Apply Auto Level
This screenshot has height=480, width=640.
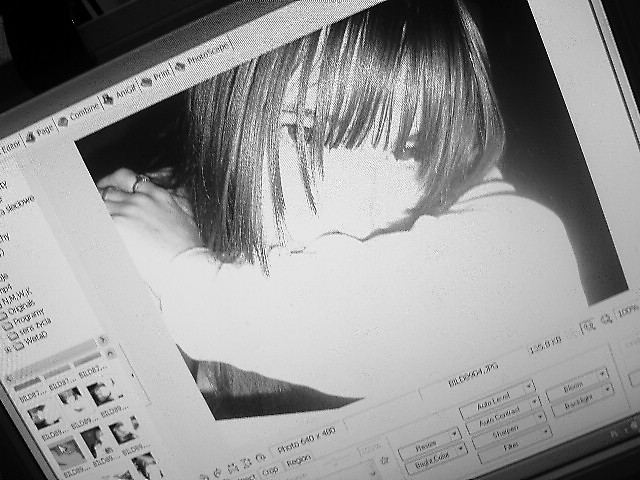tap(494, 401)
